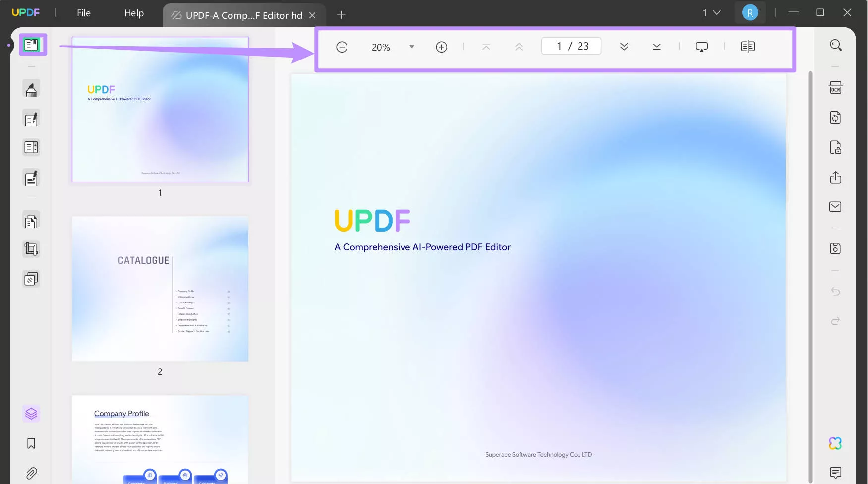Expand the open windows count dropdown
The height and width of the screenshot is (484, 868).
[x=711, y=13]
